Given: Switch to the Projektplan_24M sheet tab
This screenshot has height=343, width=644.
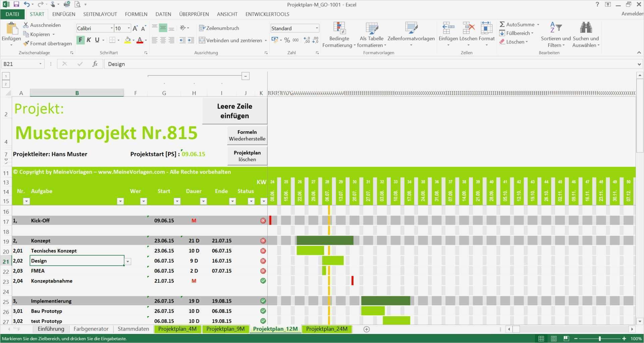Looking at the screenshot, I should coord(327,329).
